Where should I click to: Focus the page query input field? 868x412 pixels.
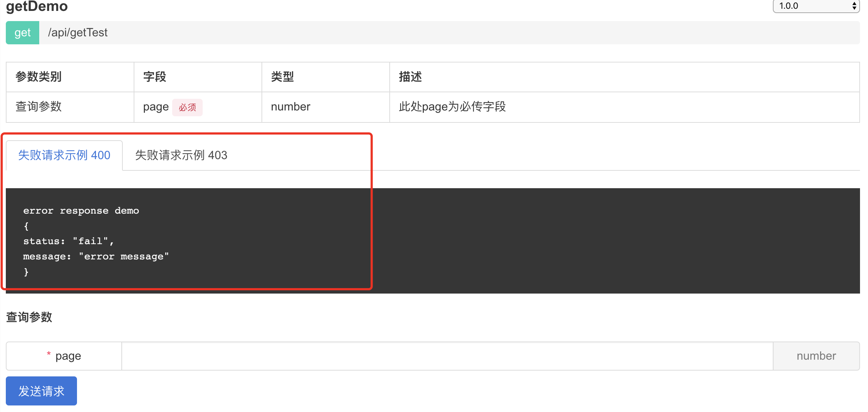point(447,356)
